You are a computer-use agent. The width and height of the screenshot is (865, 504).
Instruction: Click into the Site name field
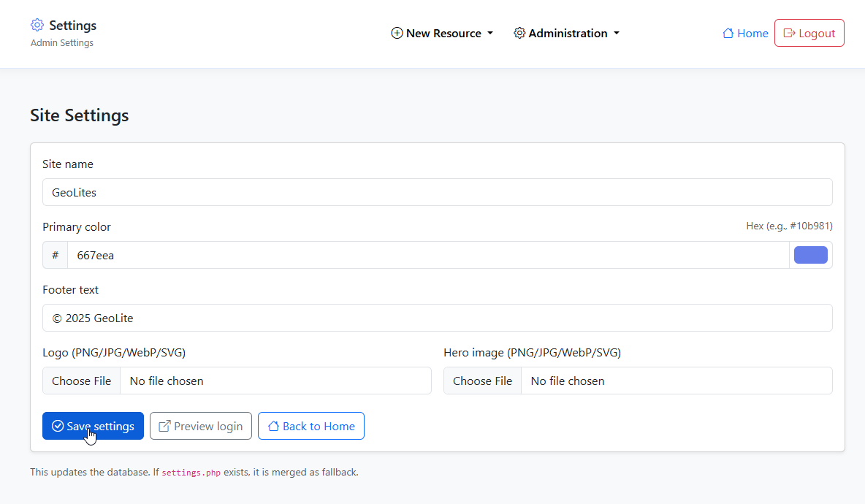[x=437, y=192]
